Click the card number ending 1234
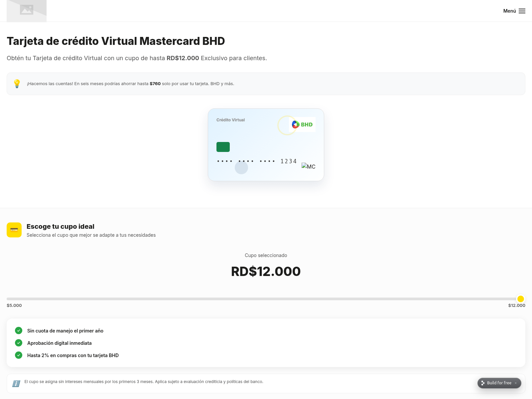This screenshot has width=532, height=399. pos(257,161)
